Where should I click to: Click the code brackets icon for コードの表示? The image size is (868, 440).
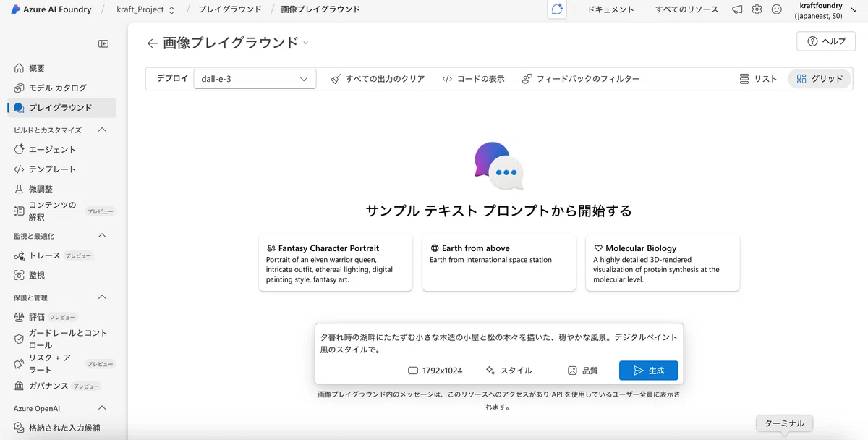(x=447, y=79)
